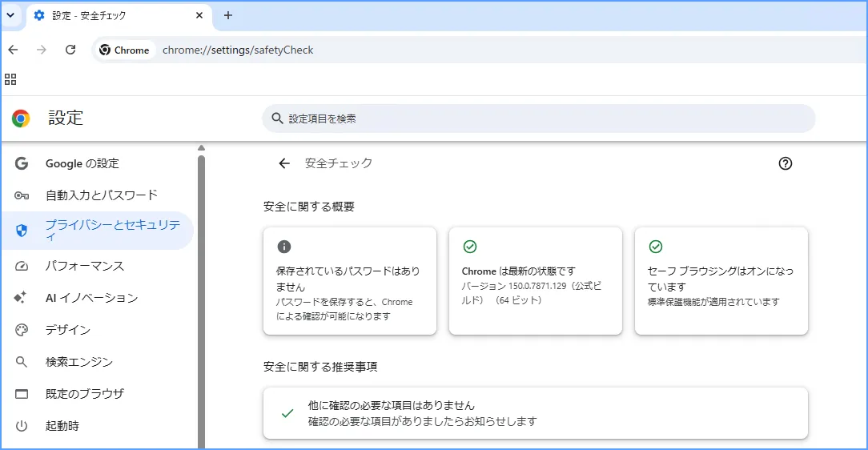Return from 安全チェック with back arrow
The width and height of the screenshot is (868, 450).
(x=284, y=163)
